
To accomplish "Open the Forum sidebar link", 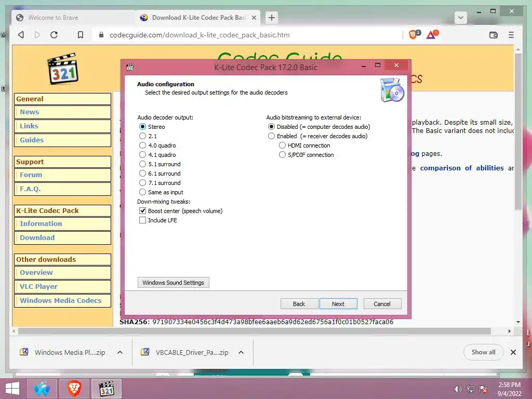I will pos(62,175).
